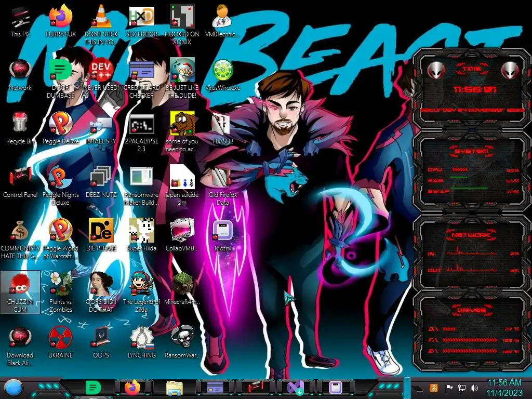The height and width of the screenshot is (399, 532).
Task: Select the left alien head widget icon
Action: coord(436,71)
